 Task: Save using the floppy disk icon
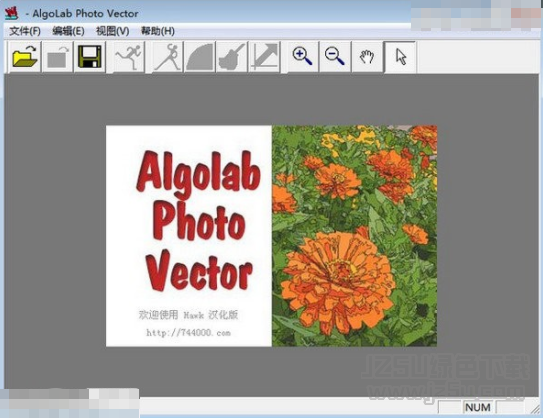[89, 56]
